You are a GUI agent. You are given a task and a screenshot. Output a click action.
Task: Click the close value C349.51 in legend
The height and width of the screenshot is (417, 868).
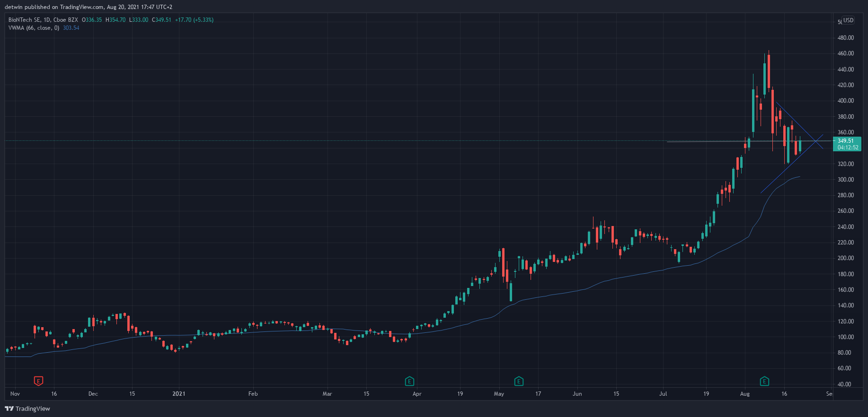[161, 20]
